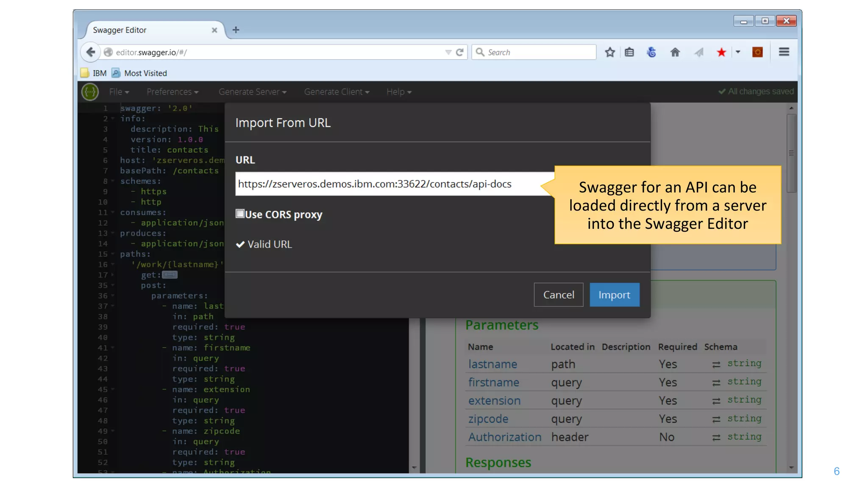Click the bookmark star icon

tap(610, 52)
